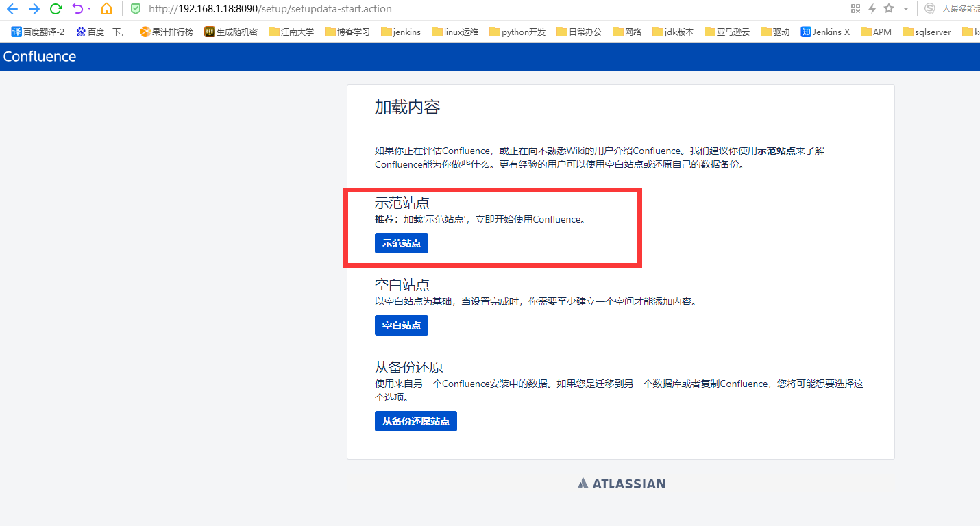This screenshot has width=980, height=526.
Task: Click the Atlassian logo in the footer
Action: [x=621, y=484]
